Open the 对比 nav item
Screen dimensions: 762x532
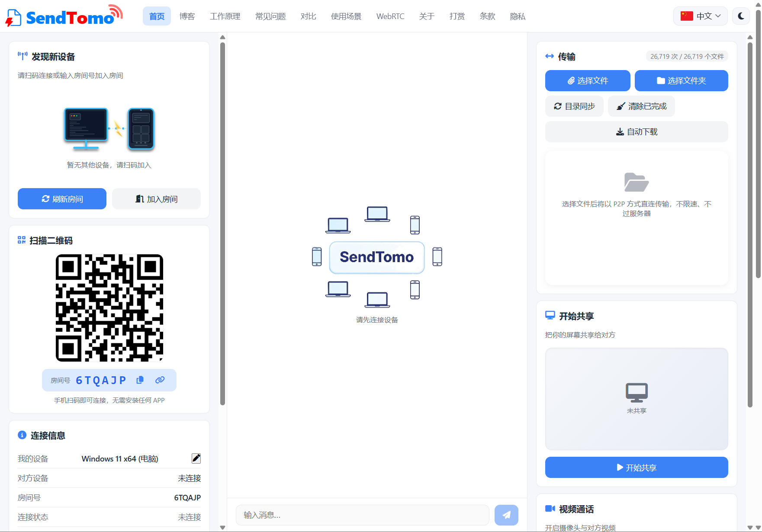[x=308, y=16]
